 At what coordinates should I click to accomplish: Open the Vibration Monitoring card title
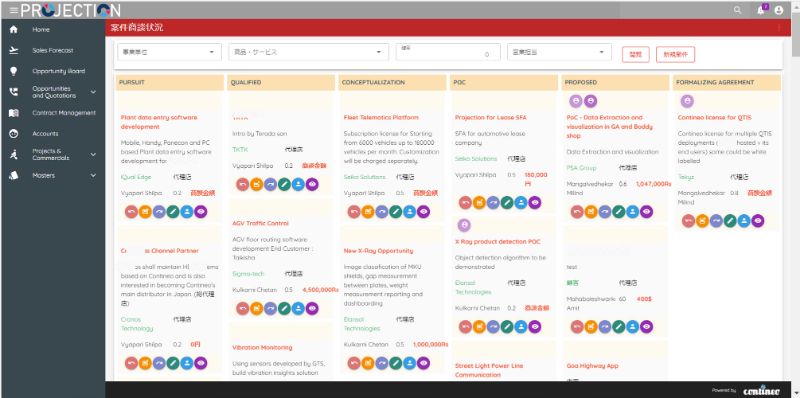[x=262, y=347]
